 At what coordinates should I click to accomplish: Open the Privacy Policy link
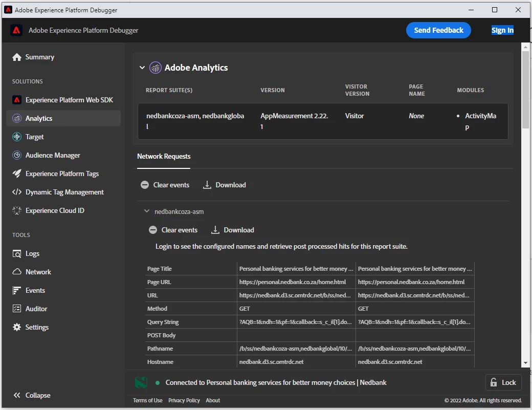[x=184, y=400]
